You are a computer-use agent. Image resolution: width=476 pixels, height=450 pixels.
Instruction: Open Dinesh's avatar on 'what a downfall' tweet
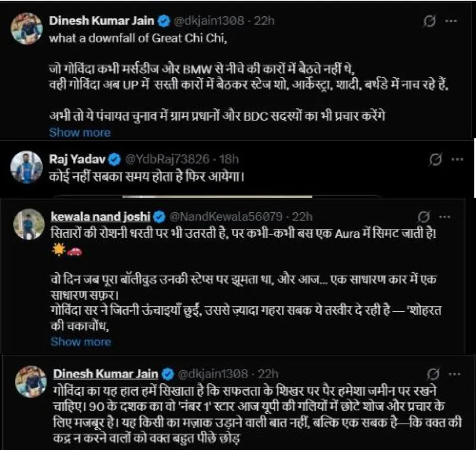pyautogui.click(x=27, y=28)
